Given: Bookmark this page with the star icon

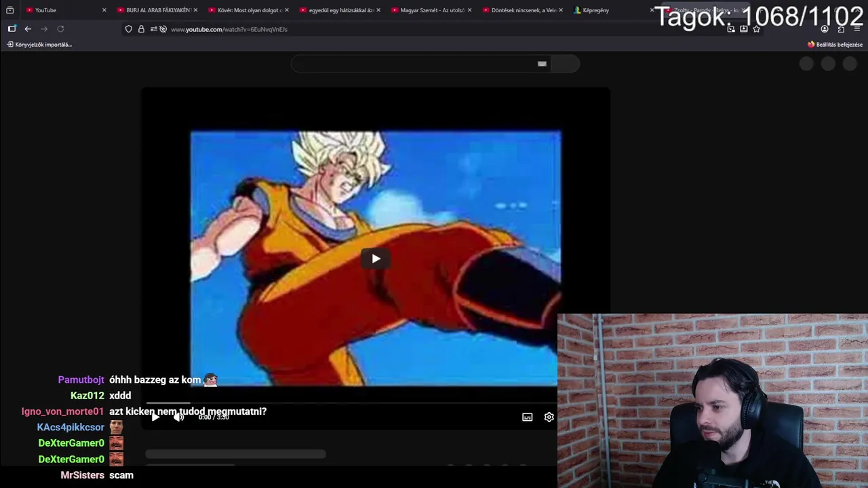Looking at the screenshot, I should tap(757, 29).
